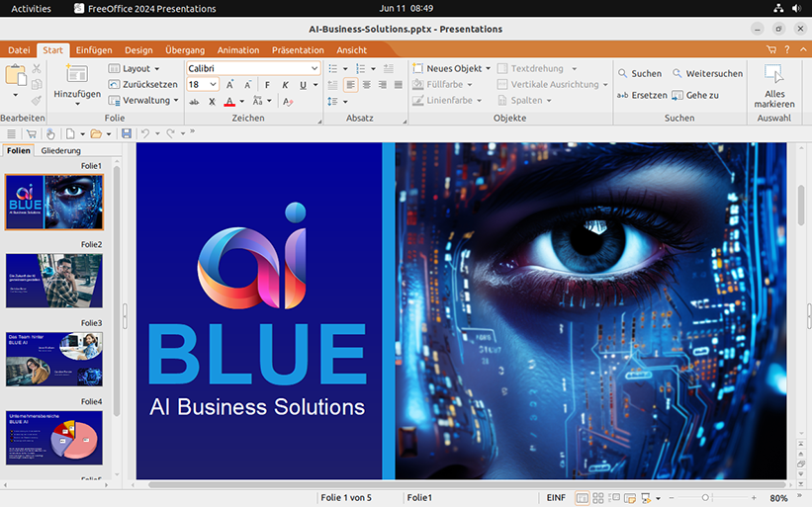This screenshot has width=812, height=507.
Task: Open the Einfügen ribbon tab
Action: click(94, 49)
